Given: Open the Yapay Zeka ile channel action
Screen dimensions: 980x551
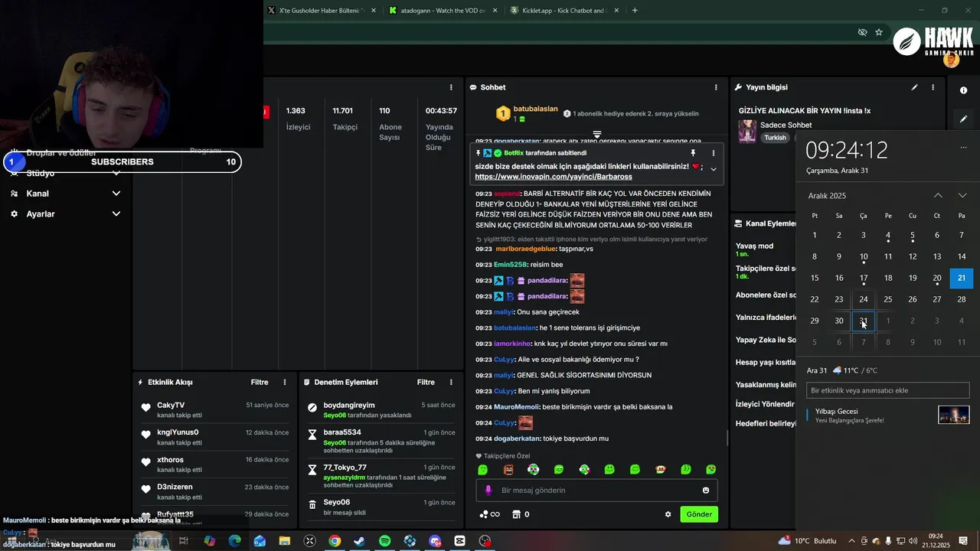Looking at the screenshot, I should click(x=766, y=340).
